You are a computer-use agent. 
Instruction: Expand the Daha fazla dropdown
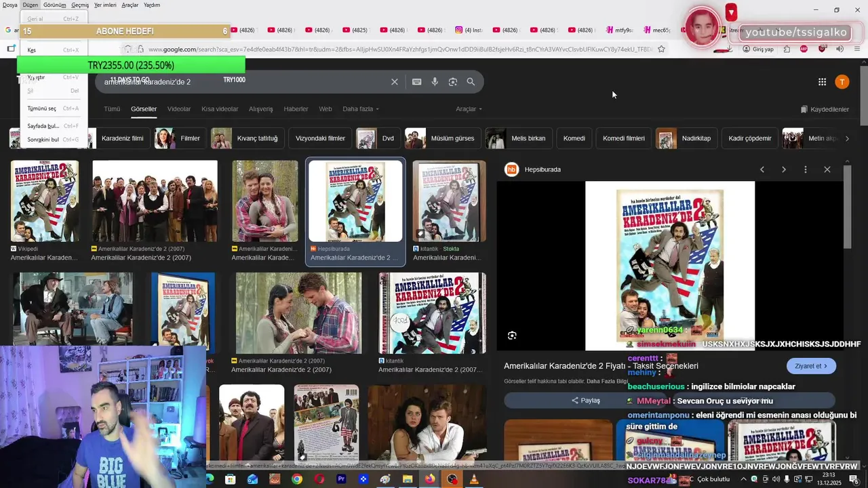click(361, 109)
